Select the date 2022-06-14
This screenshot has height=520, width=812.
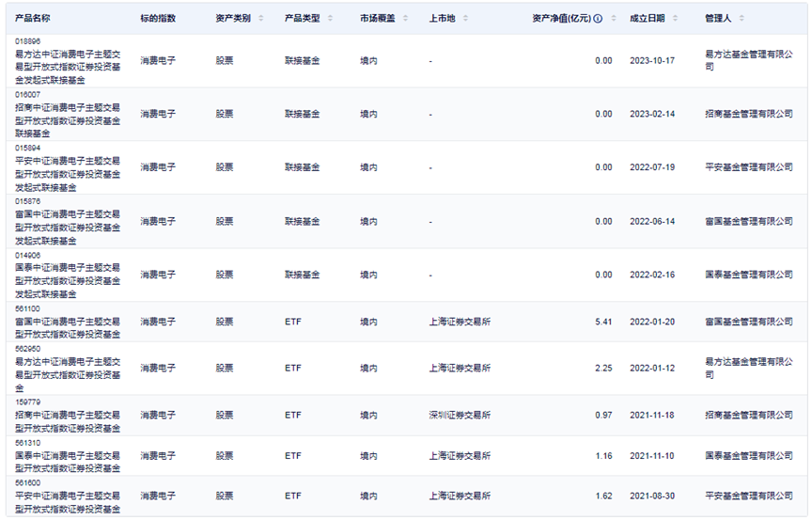pyautogui.click(x=652, y=222)
